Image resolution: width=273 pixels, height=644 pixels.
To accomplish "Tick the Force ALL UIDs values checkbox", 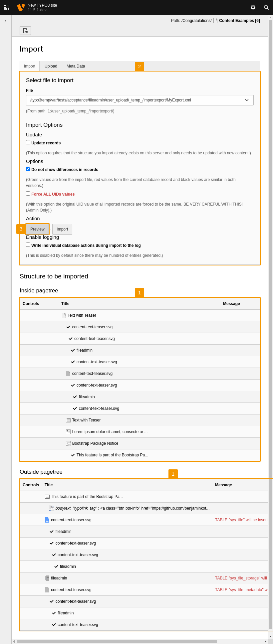I will click(x=28, y=194).
